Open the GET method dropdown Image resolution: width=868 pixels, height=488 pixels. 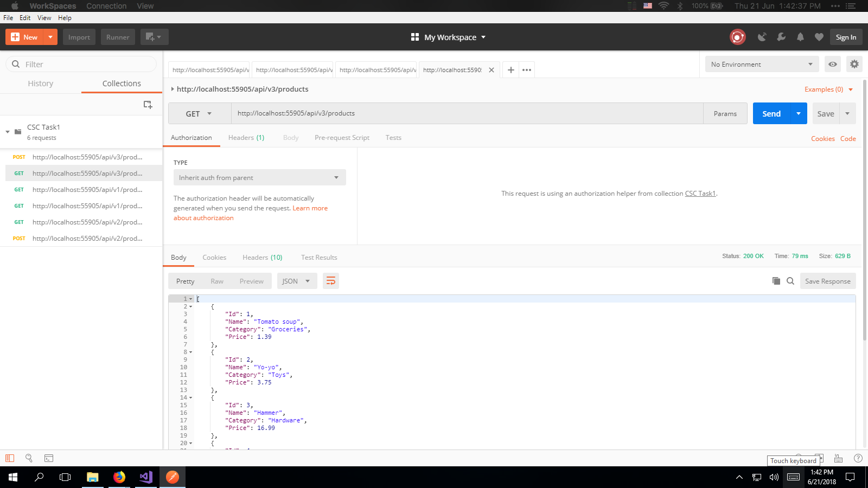click(199, 114)
